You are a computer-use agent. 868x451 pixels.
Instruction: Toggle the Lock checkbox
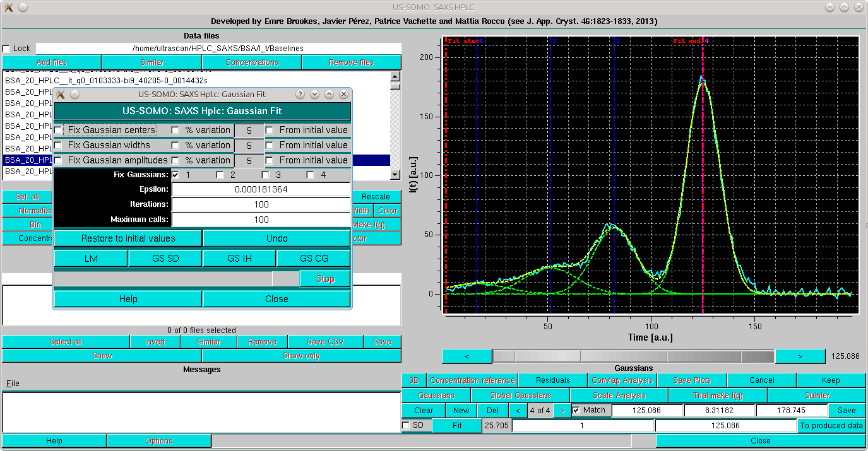click(x=6, y=49)
